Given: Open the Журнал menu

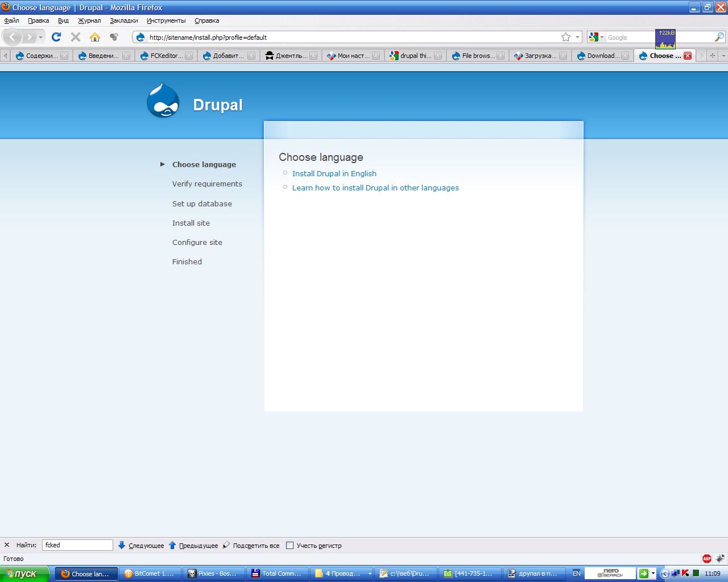Looking at the screenshot, I should point(89,20).
